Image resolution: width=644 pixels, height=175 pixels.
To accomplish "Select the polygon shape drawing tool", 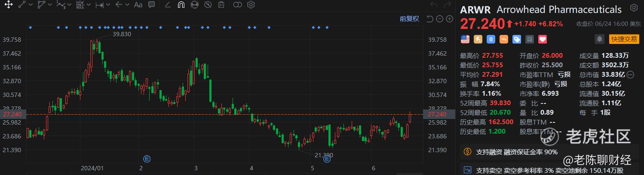I will coord(41,5).
